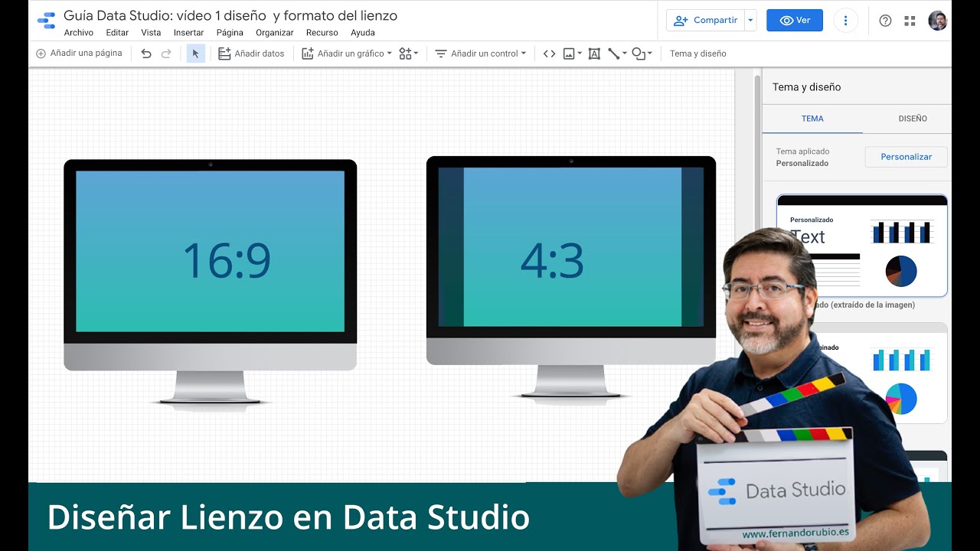
Task: Open the Editar menu
Action: coord(117,33)
